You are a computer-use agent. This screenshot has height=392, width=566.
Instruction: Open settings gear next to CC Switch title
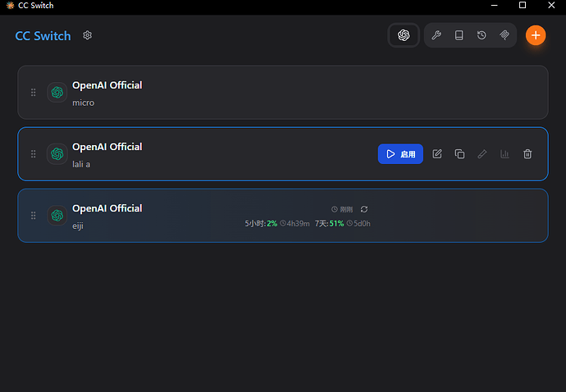coord(87,35)
